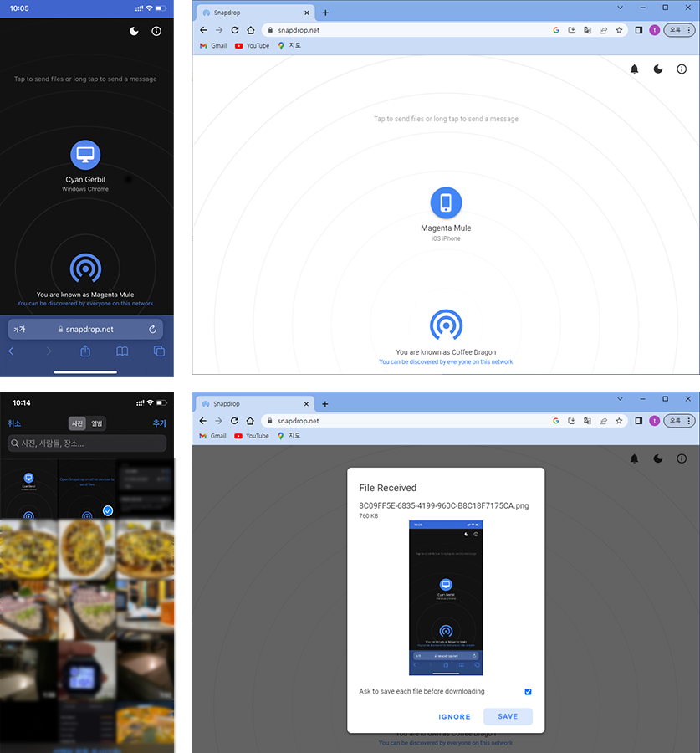This screenshot has height=753, width=700.
Task: Click received screenshot preview in File Received dialog
Action: click(x=446, y=598)
